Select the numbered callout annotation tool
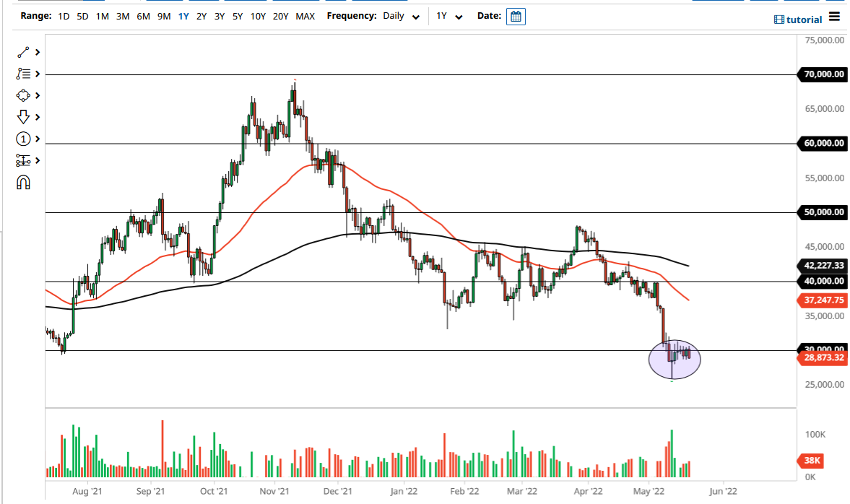This screenshot has height=504, width=850. [x=22, y=138]
